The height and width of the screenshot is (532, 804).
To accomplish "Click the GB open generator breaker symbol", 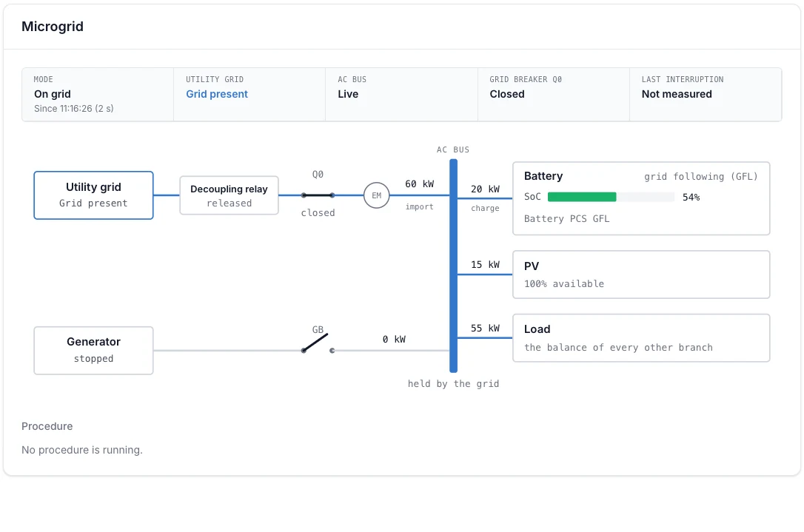I will [x=318, y=344].
